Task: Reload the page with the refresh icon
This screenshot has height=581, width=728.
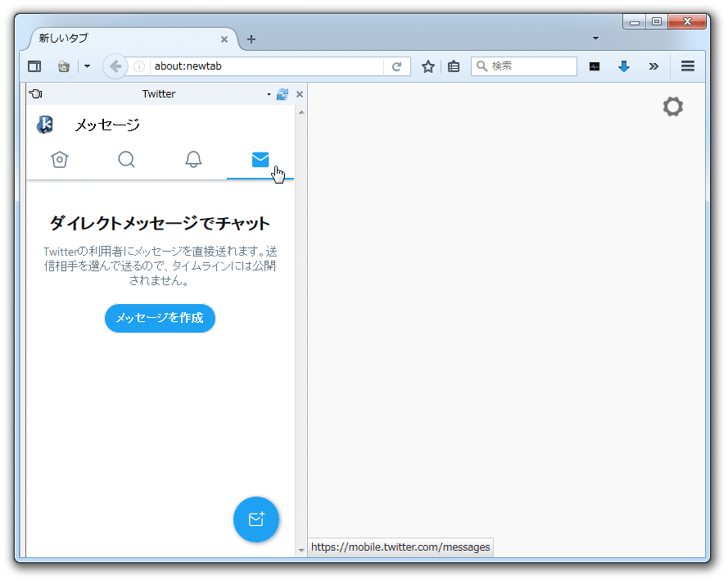Action: pos(396,66)
